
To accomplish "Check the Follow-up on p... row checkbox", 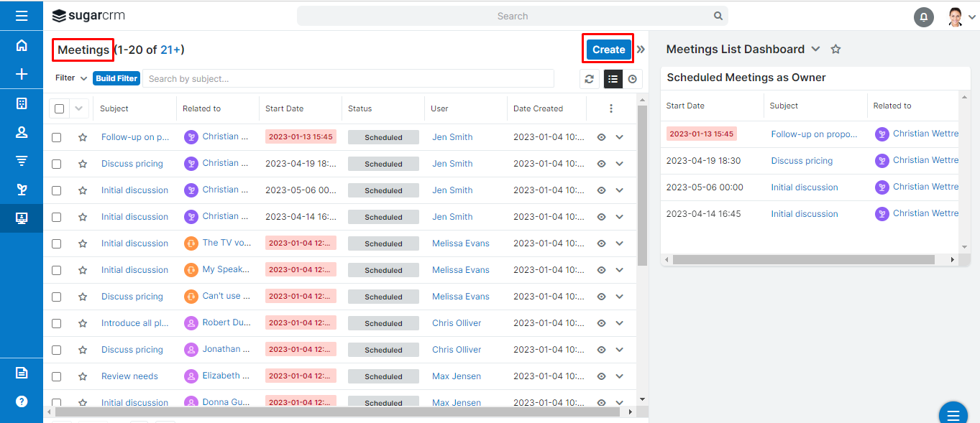I will 57,137.
